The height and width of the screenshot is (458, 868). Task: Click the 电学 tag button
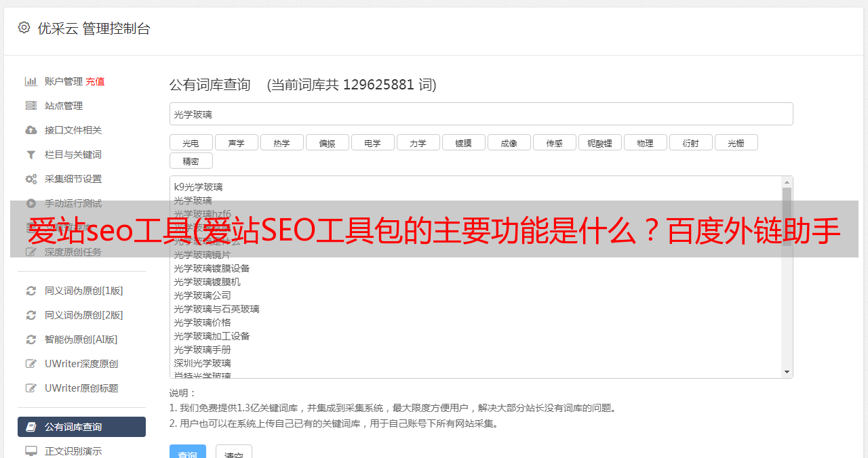pos(372,142)
